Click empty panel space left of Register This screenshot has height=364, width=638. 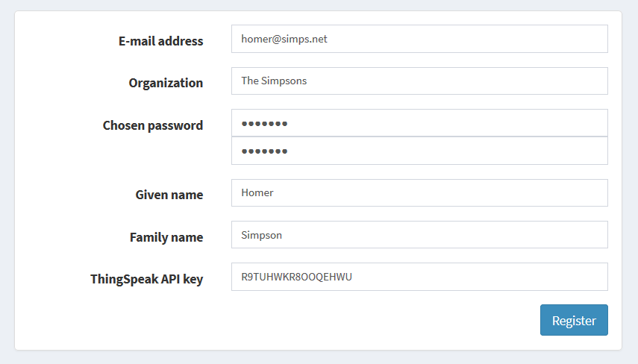point(298,321)
